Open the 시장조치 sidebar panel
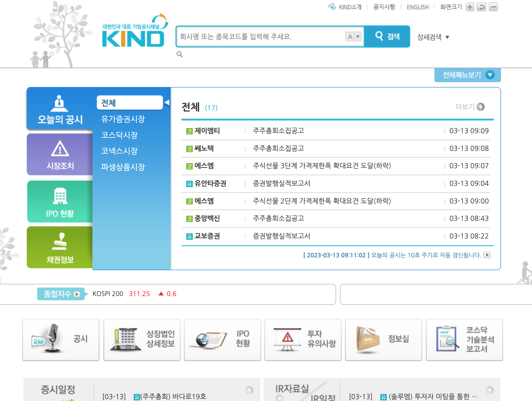This screenshot has height=401, width=532. pos(60,155)
